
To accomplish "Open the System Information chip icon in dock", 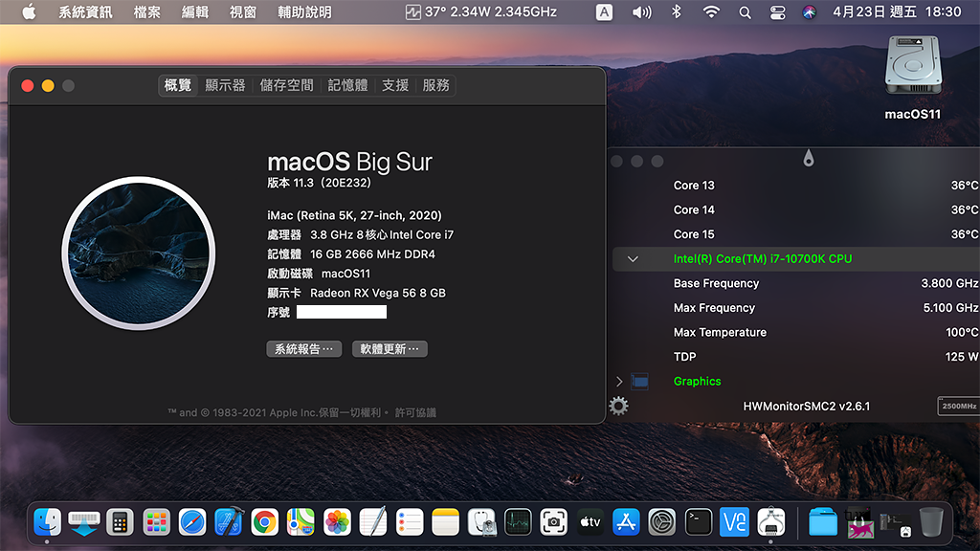I will pyautogui.click(x=770, y=521).
